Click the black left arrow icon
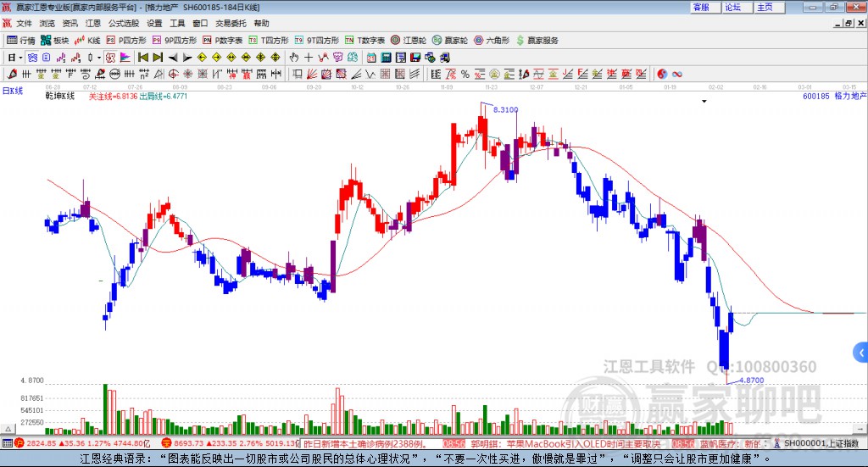868x467 pixels. (x=173, y=58)
